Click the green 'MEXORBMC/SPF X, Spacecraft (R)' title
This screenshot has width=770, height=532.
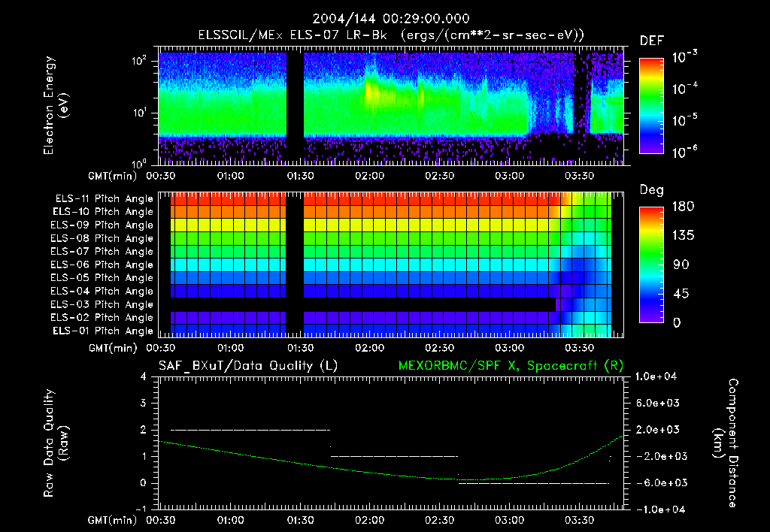coord(511,366)
